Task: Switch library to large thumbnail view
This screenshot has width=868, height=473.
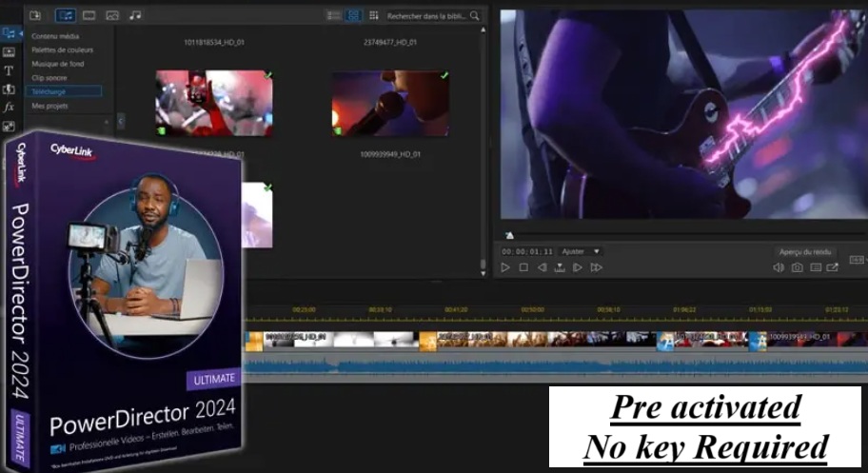Action: coord(353,15)
